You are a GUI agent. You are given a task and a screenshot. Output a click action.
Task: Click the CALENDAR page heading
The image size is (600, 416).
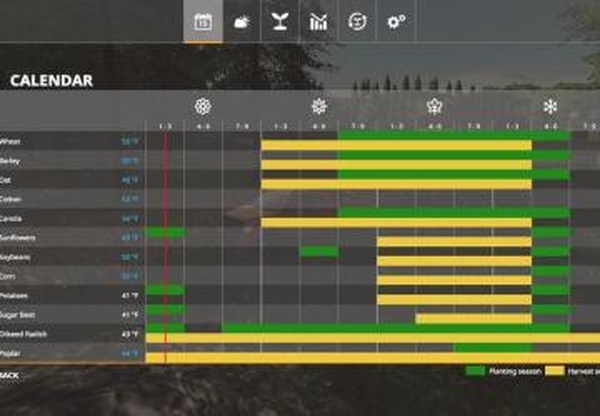coord(51,81)
